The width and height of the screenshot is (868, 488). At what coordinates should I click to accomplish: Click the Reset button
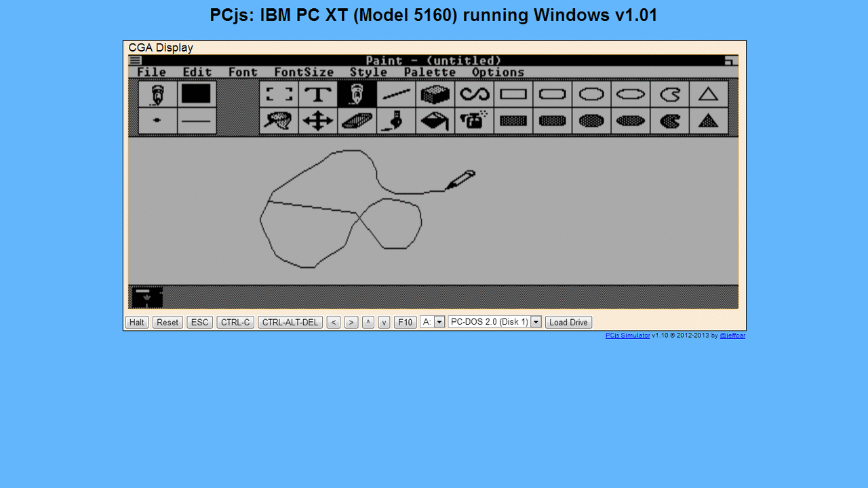point(167,322)
